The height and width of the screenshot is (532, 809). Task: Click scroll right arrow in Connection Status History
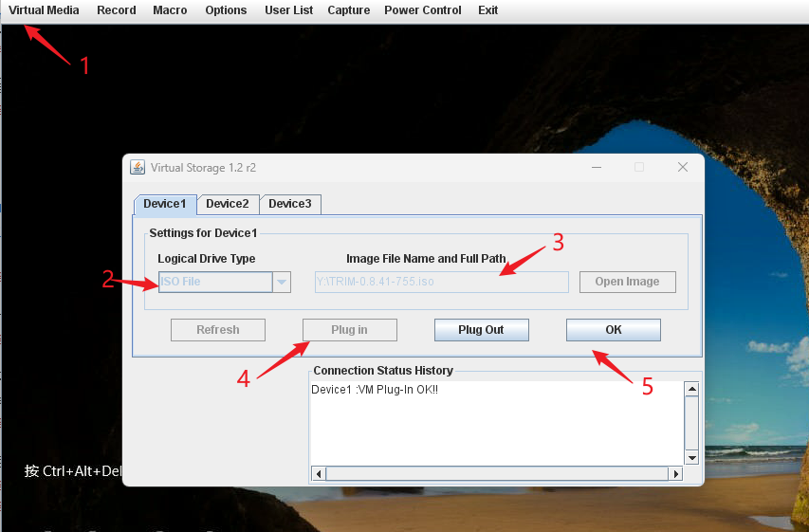coord(676,473)
